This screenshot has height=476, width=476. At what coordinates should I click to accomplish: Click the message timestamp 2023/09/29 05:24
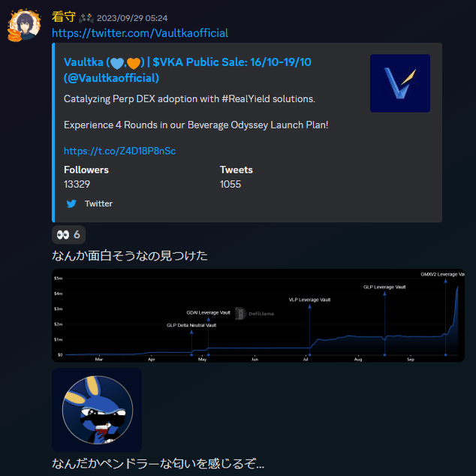[x=132, y=18]
